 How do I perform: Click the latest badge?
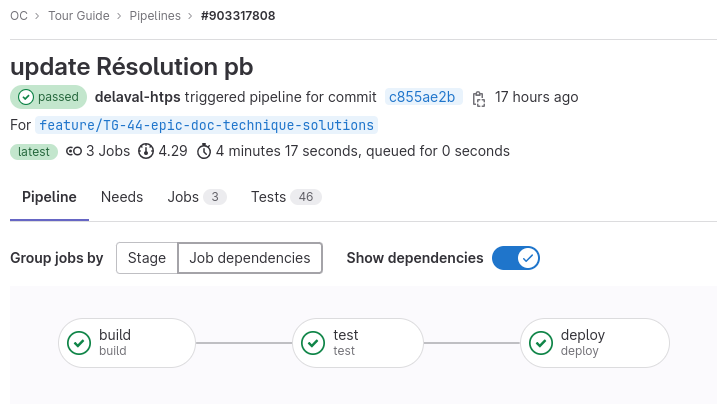click(34, 152)
